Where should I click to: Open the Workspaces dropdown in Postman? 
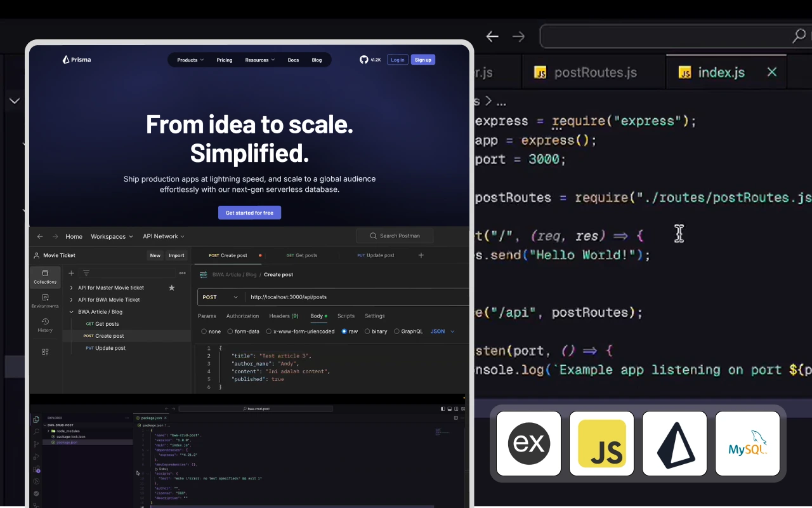(x=112, y=236)
